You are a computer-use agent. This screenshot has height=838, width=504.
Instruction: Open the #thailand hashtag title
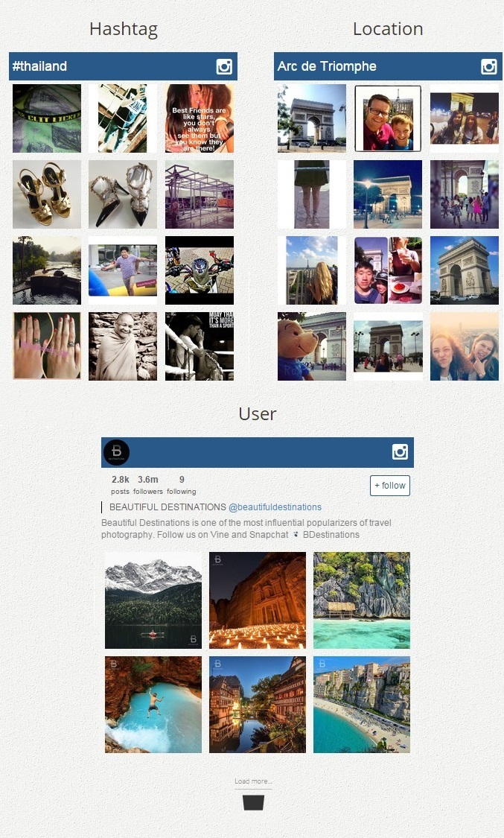pyautogui.click(x=39, y=66)
